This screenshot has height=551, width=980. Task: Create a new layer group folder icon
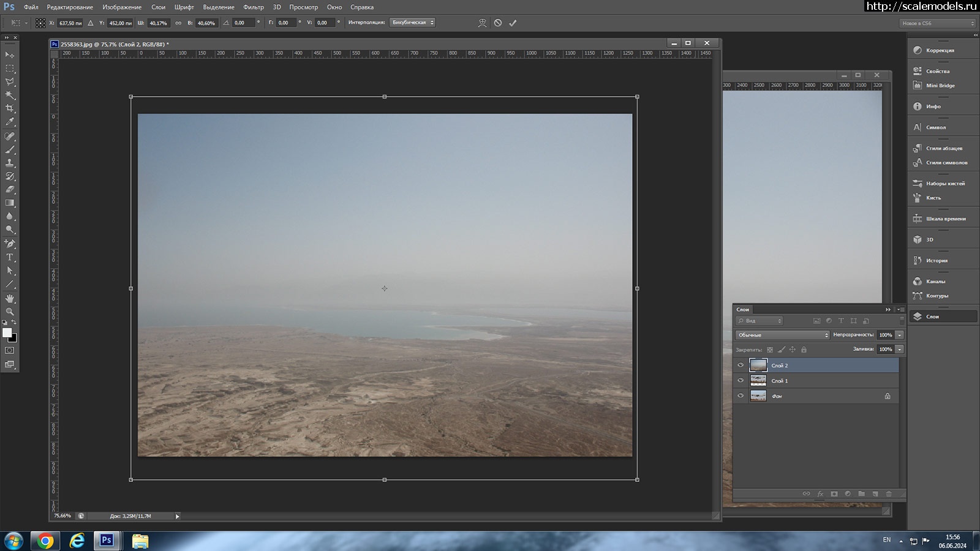click(861, 493)
